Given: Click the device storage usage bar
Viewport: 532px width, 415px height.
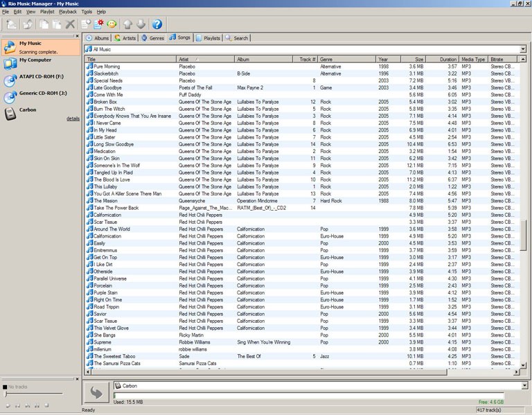Looking at the screenshot, I should coord(309,396).
